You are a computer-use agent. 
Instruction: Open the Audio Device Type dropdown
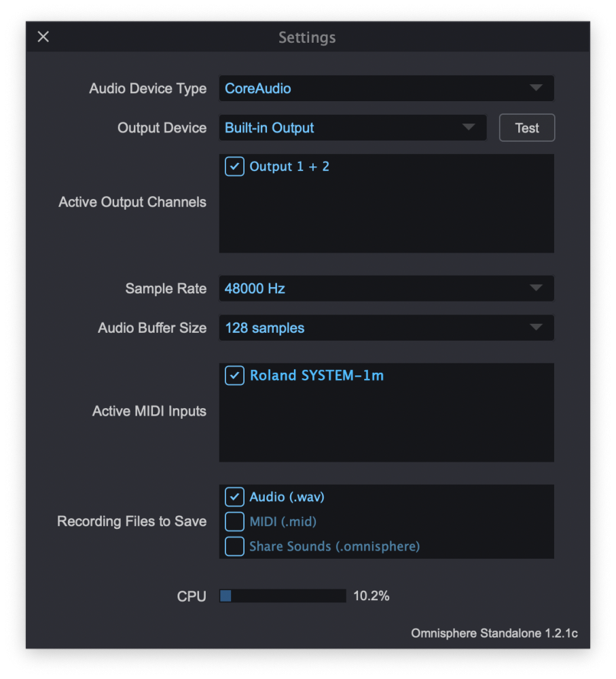tap(386, 88)
